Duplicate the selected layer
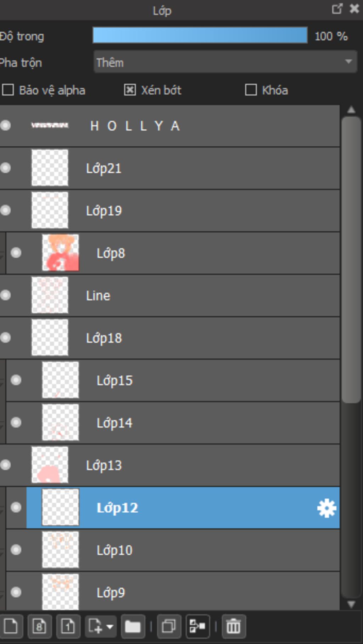 [169, 627]
